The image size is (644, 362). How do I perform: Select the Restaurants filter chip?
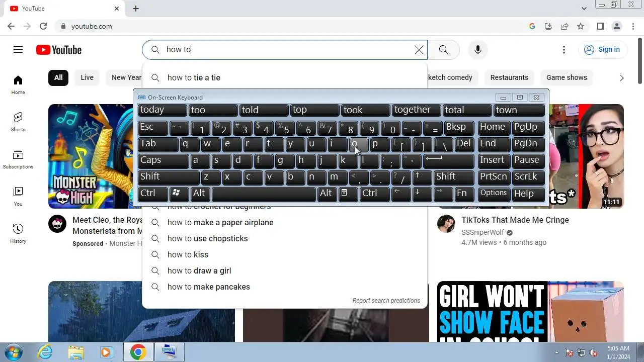(509, 77)
